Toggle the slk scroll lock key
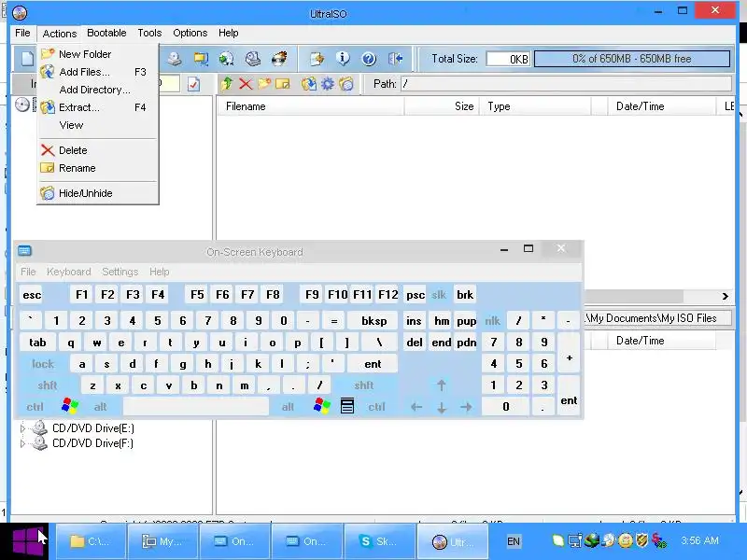 tap(439, 295)
